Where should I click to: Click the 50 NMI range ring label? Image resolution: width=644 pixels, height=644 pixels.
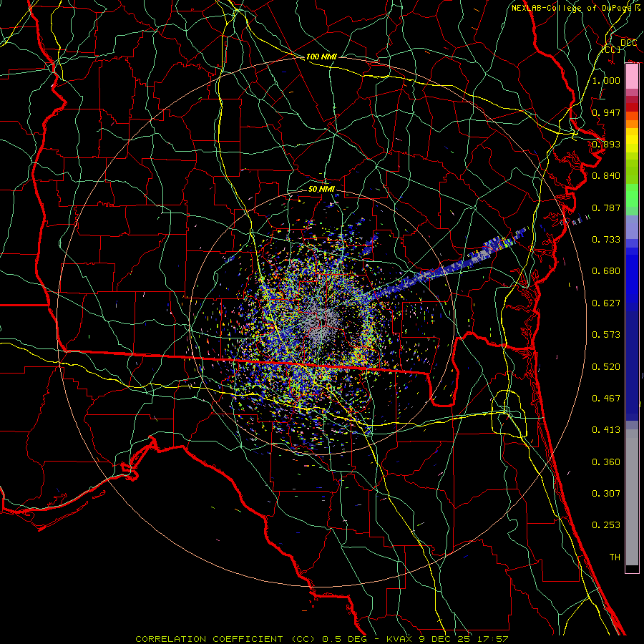coord(321,189)
